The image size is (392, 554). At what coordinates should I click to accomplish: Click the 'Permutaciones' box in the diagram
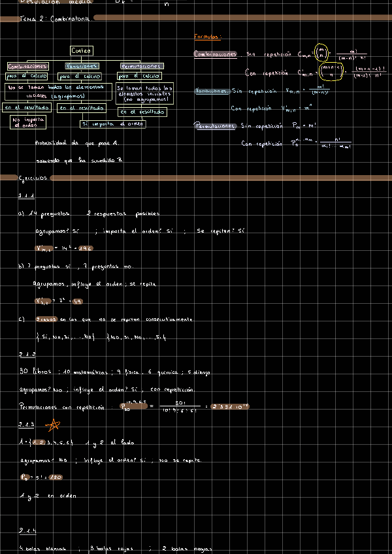142,66
